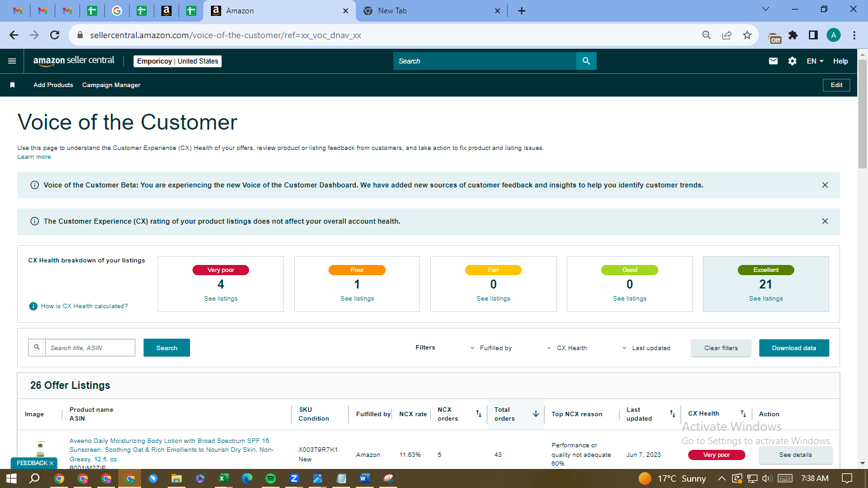The image size is (868, 488).
Task: Toggle the Chrome side panel
Action: pyautogui.click(x=813, y=36)
